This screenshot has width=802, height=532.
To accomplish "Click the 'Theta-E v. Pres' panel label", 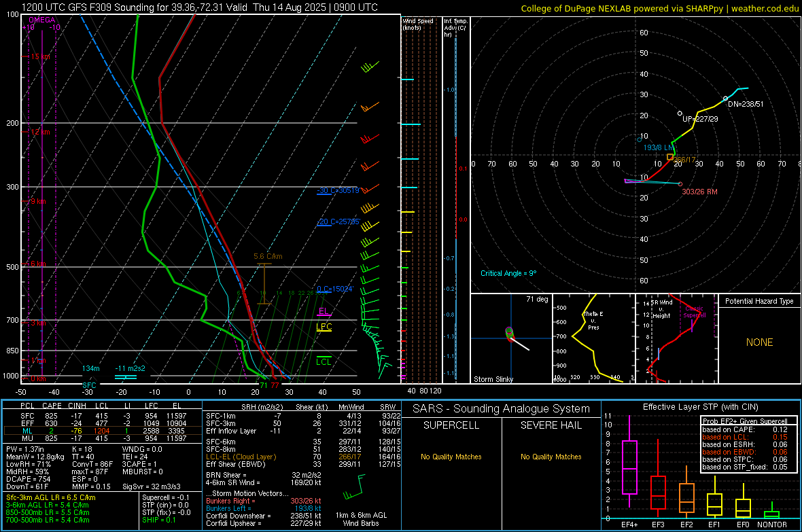I will (x=593, y=320).
